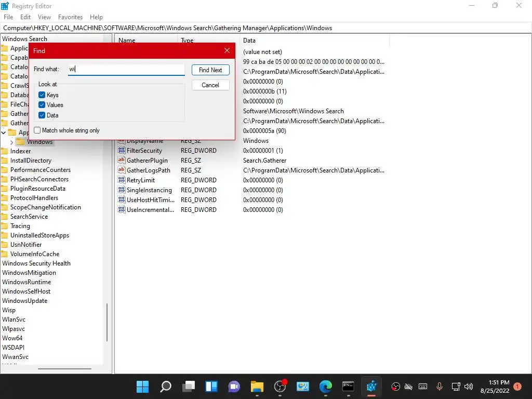Open Chat taskbar icon
The image size is (532, 399).
[x=234, y=387]
